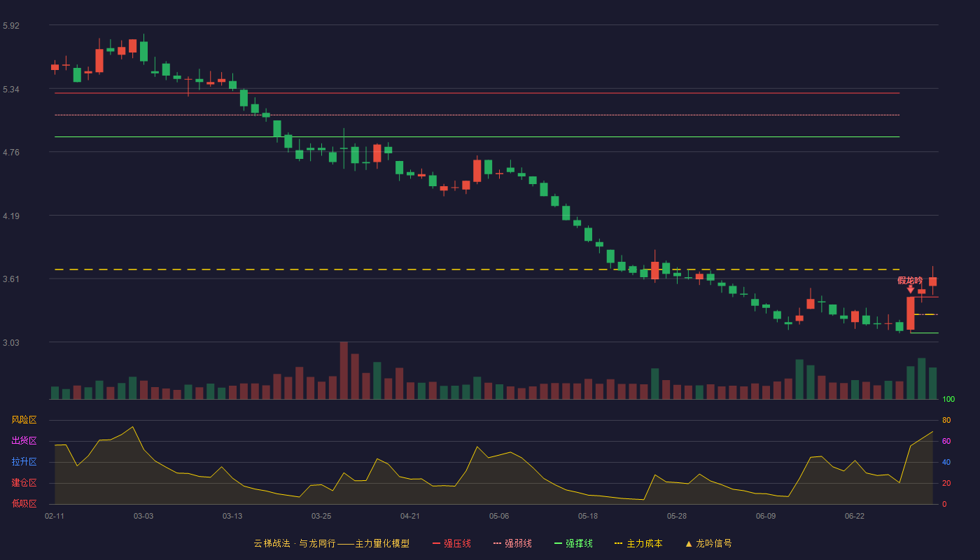Toggle the 强弱线 legend label
Viewport: 980px width, 560px height.
tap(518, 544)
